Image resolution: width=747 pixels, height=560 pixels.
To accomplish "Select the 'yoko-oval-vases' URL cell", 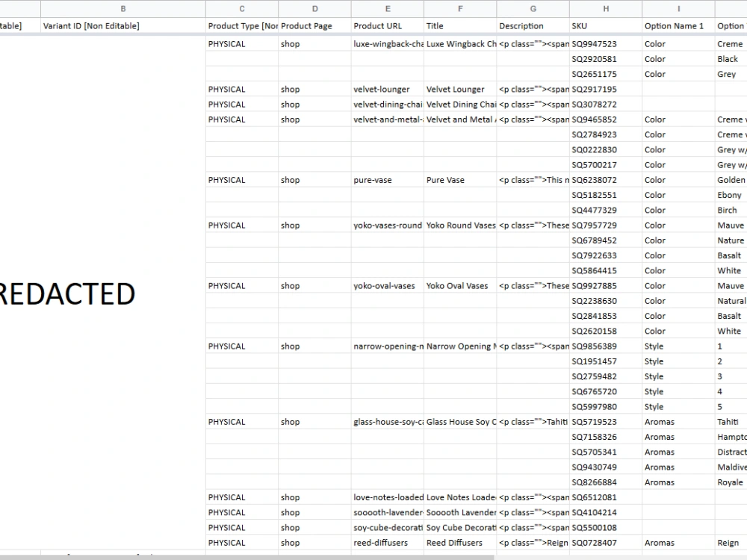I will tap(388, 286).
